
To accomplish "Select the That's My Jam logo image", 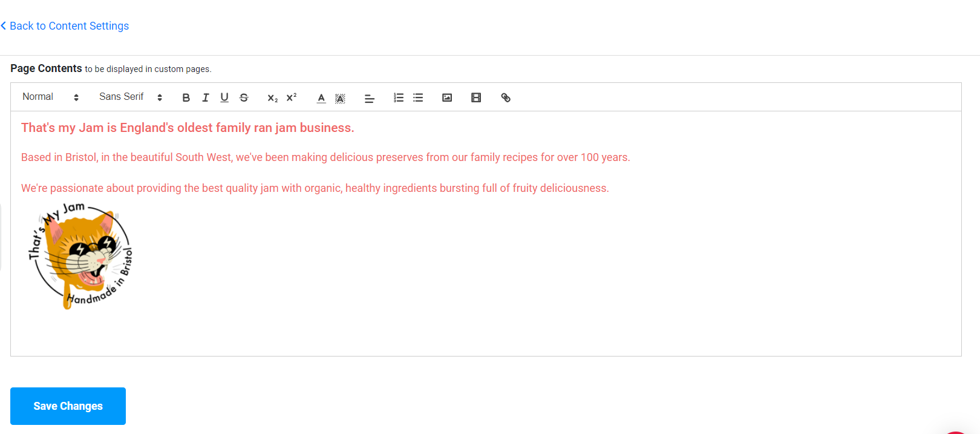I will (80, 256).
